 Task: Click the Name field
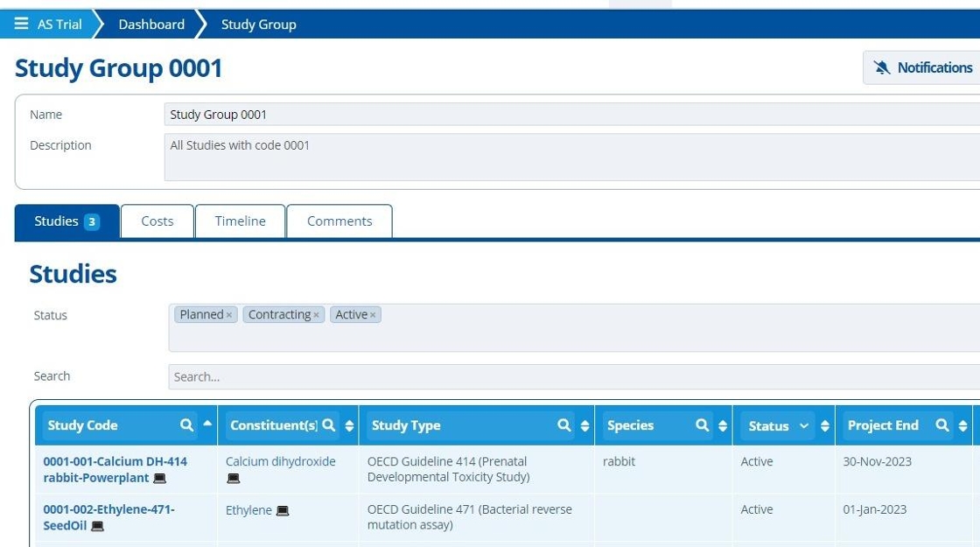coord(572,115)
